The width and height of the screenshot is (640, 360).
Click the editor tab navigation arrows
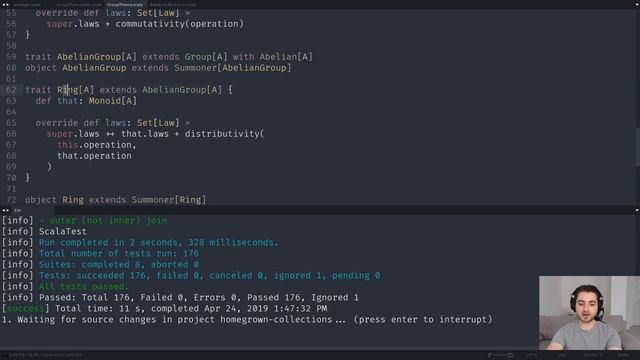pos(5,4)
